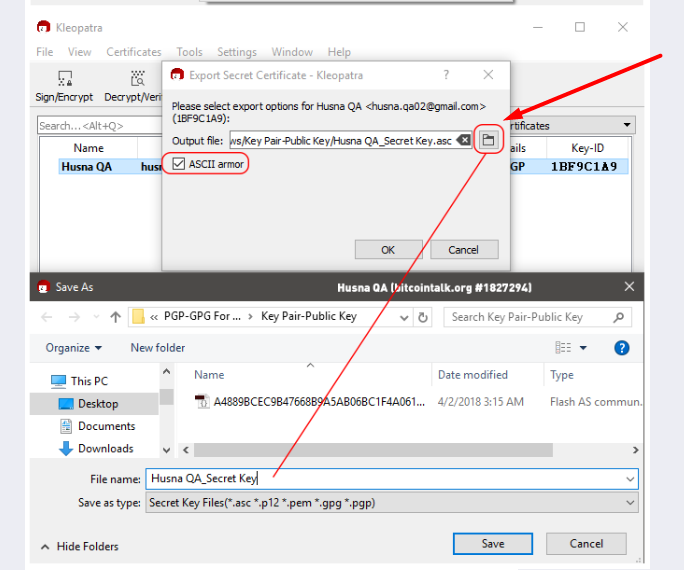
Task: Click file list scroll right arrow
Action: [635, 450]
